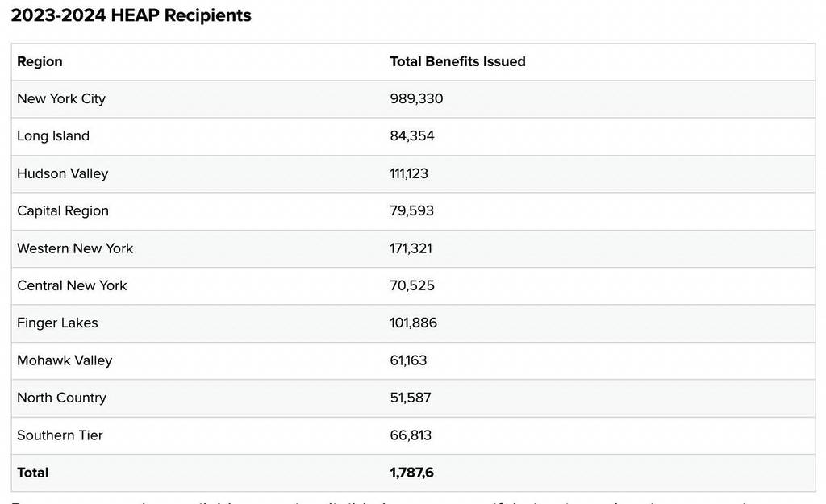Click the Finger Lakes row label
826x504 pixels.
(57, 323)
